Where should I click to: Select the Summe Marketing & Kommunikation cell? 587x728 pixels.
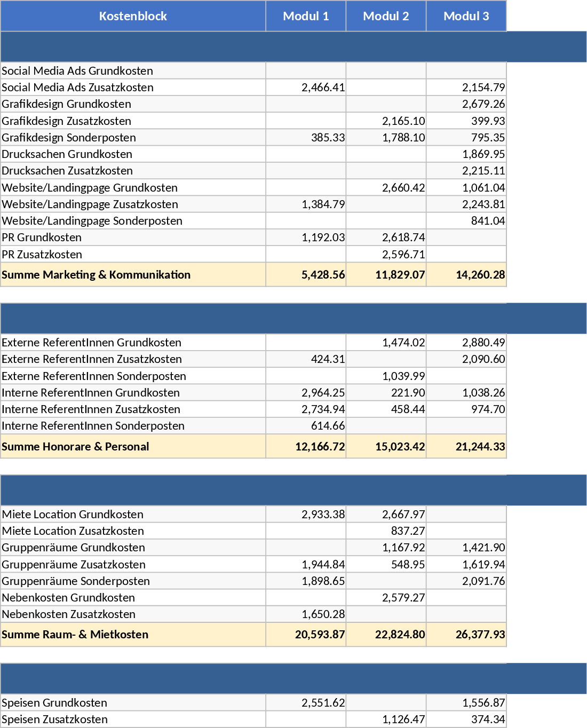[x=96, y=275]
